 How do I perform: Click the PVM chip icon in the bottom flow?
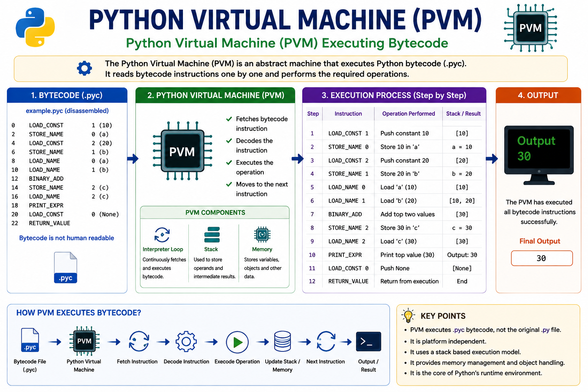pyautogui.click(x=84, y=341)
